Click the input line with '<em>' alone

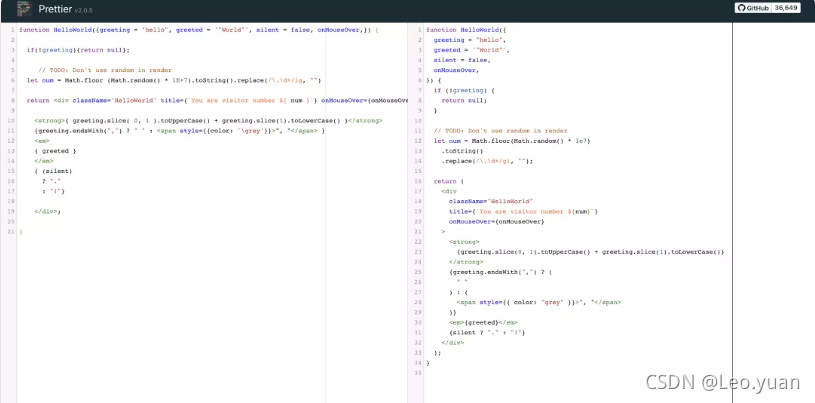point(42,141)
